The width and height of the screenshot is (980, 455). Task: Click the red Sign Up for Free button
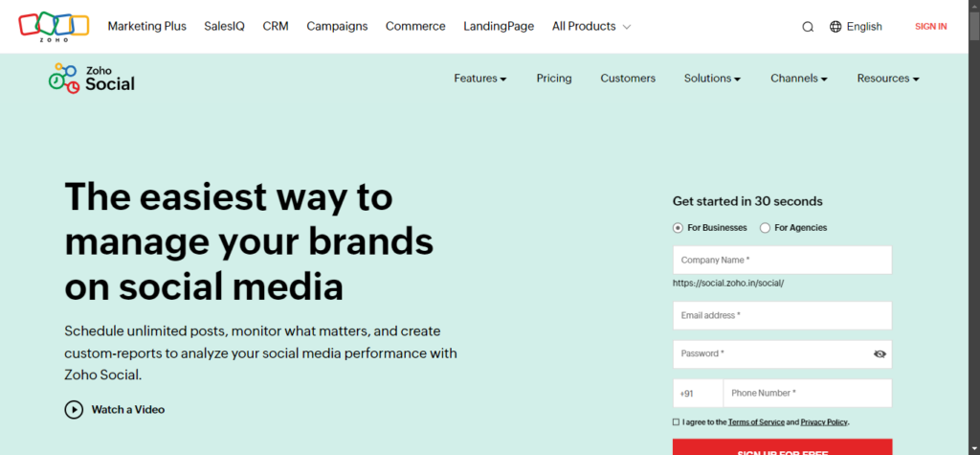point(783,447)
